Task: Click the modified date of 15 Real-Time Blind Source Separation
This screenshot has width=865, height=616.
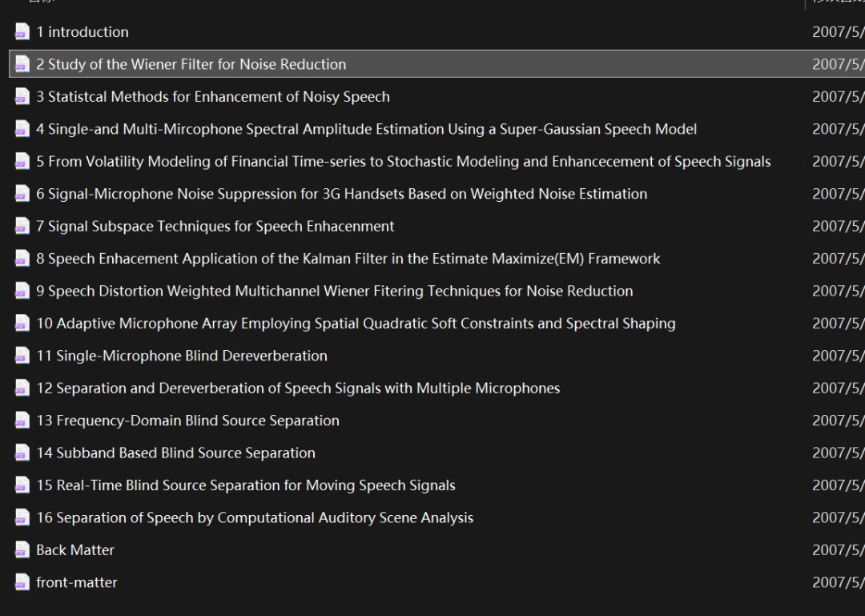Action: click(x=839, y=485)
